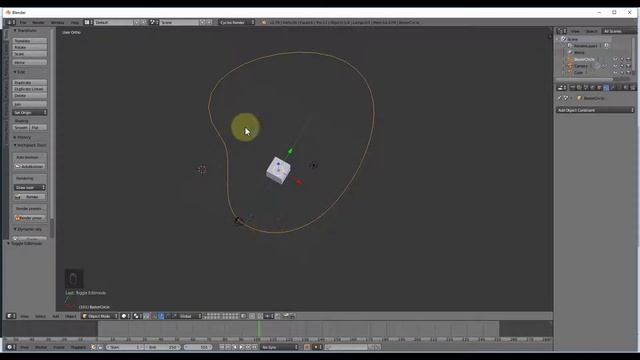640x360 pixels.
Task: Click the pivot point selector icon
Action: 137,316
